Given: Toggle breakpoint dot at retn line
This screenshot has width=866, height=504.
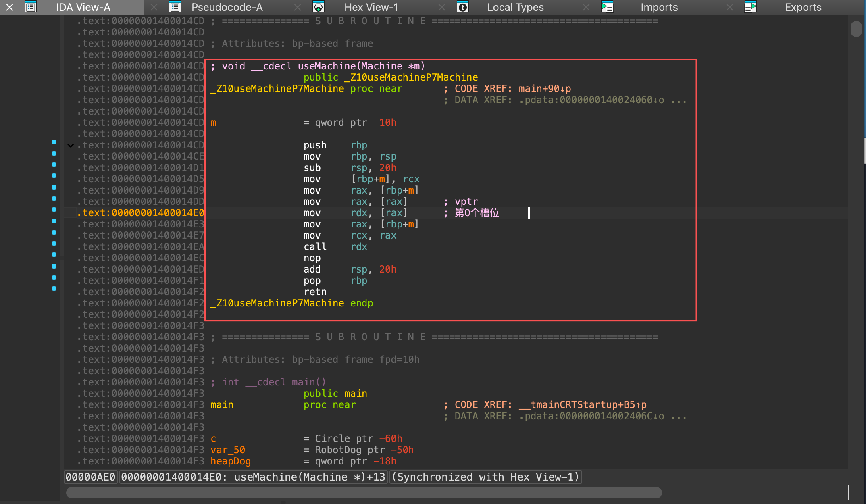Looking at the screenshot, I should coord(54,289).
